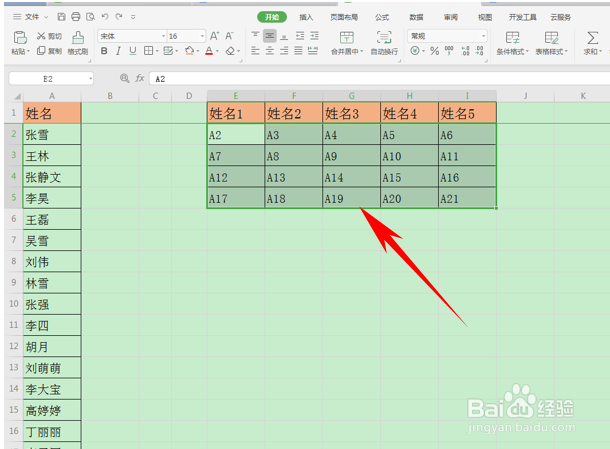Click the Save icon in quick access toolbar
610x449 pixels.
click(x=61, y=17)
